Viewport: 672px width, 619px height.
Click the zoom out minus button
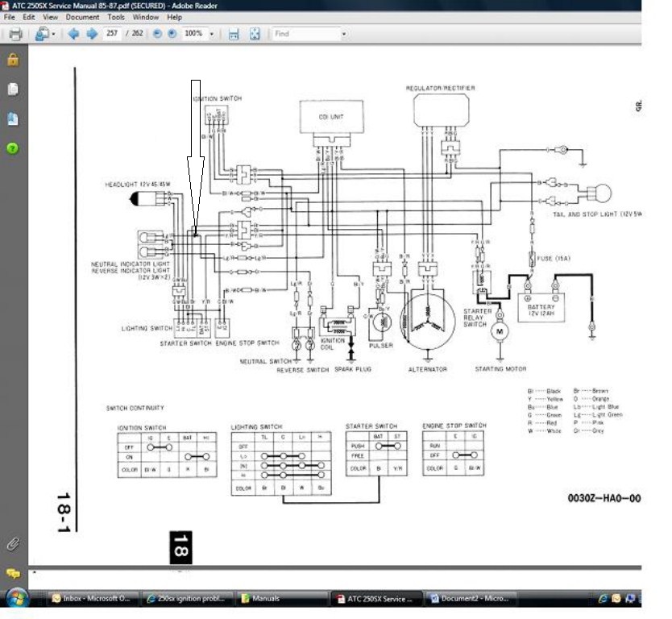tap(157, 35)
